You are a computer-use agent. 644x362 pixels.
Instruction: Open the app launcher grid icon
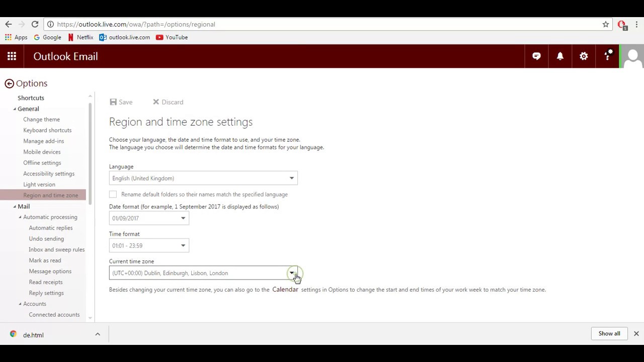(12, 56)
